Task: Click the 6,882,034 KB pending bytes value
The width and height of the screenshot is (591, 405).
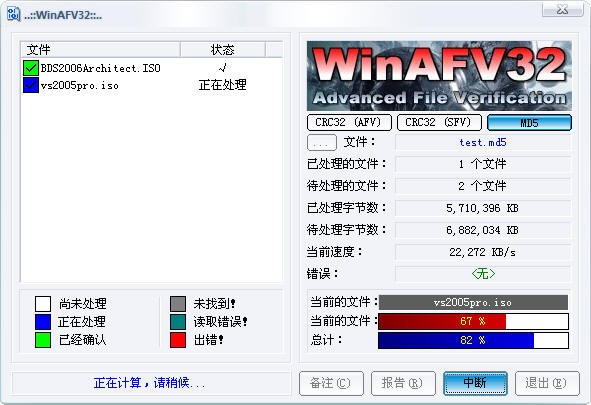Action: (483, 230)
